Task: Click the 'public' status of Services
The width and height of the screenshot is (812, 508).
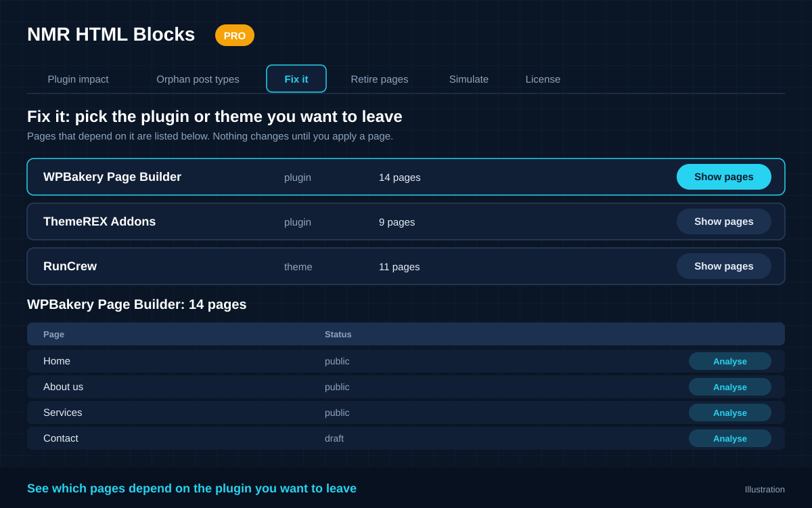Action: coord(337,412)
